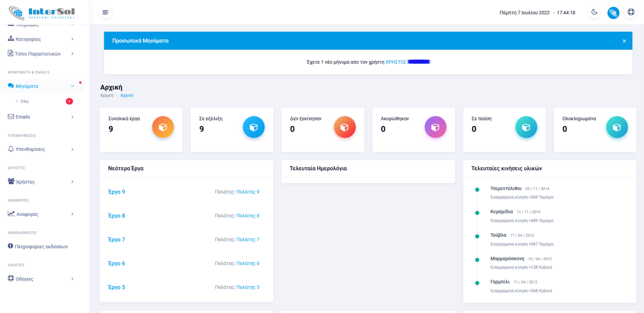The height and width of the screenshot is (313, 644).
Task: Open the globe language icon in header
Action: (613, 12)
